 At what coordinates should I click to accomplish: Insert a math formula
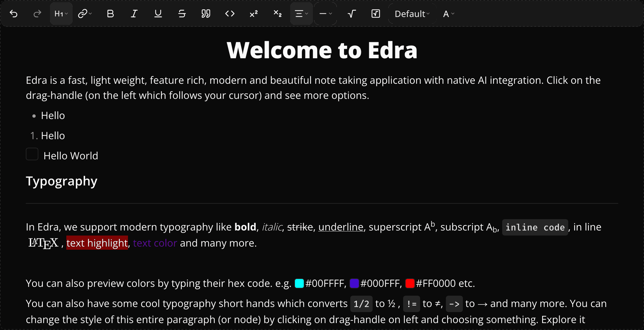point(352,14)
